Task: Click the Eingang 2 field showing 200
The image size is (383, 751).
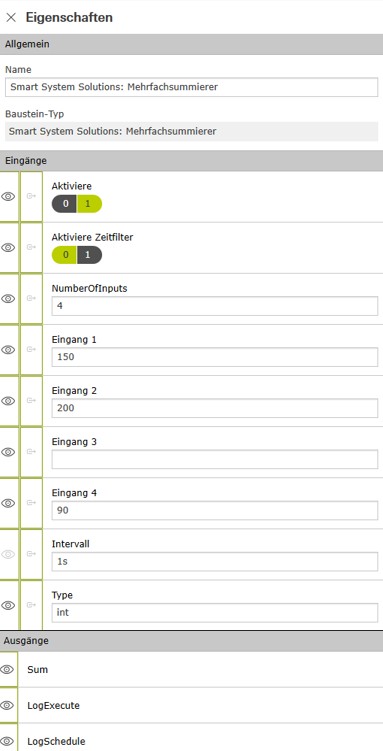Action: (x=214, y=408)
